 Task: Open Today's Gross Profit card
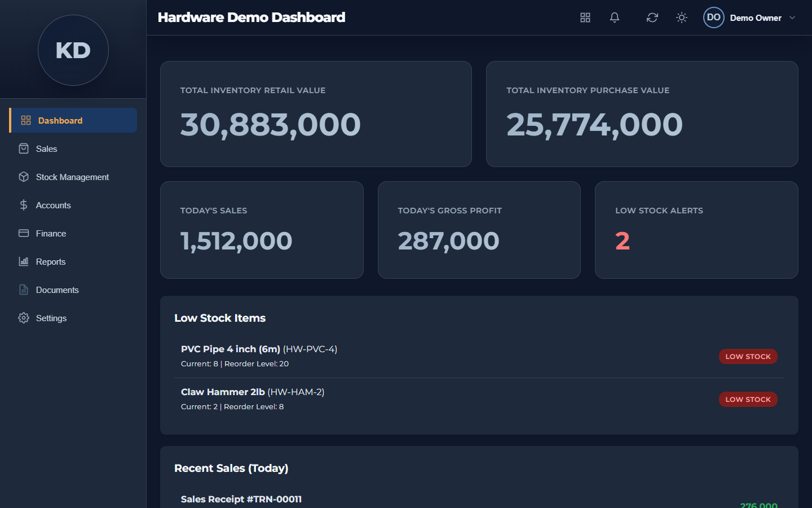(479, 230)
